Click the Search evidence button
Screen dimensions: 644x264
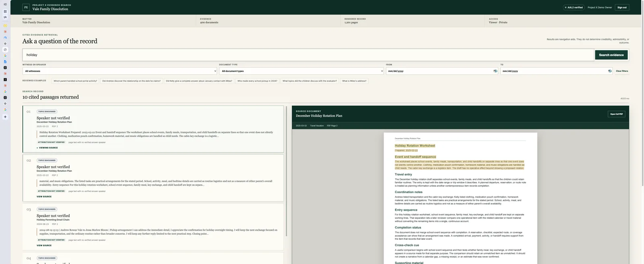(x=611, y=55)
